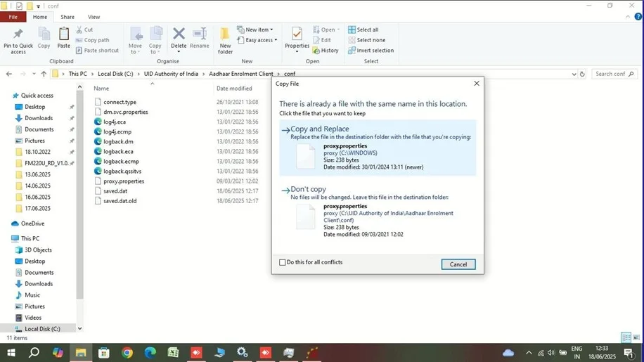Open Microsoft Edge from the taskbar
Viewport: 644px width, 362px height.
pyautogui.click(x=150, y=353)
